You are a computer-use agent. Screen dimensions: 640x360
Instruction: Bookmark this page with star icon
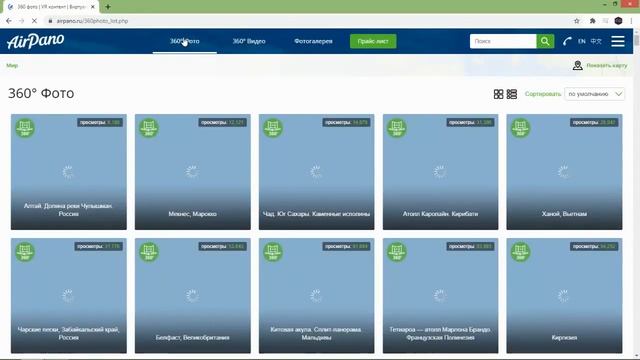577,21
